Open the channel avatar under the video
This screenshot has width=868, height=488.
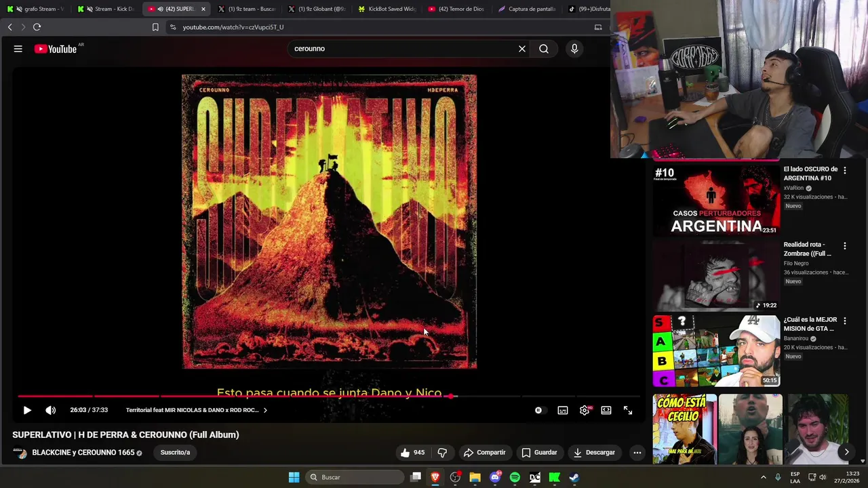[x=20, y=453]
